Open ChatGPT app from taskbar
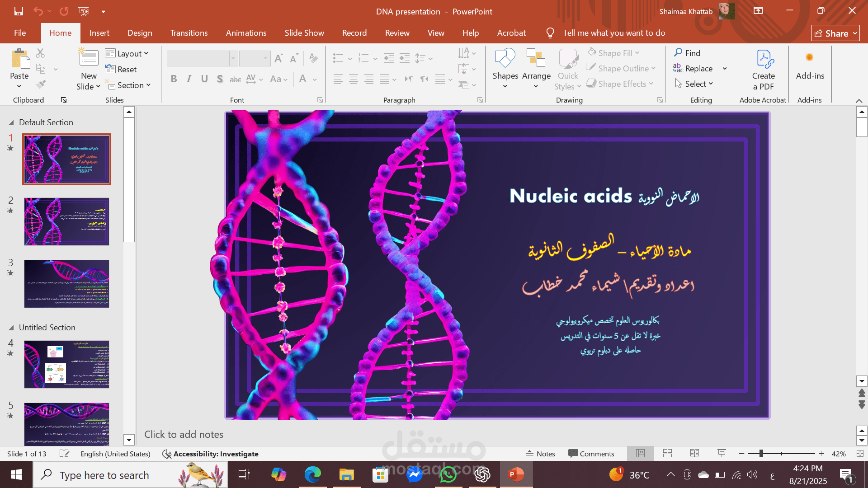This screenshot has height=488, width=868. pyautogui.click(x=482, y=474)
